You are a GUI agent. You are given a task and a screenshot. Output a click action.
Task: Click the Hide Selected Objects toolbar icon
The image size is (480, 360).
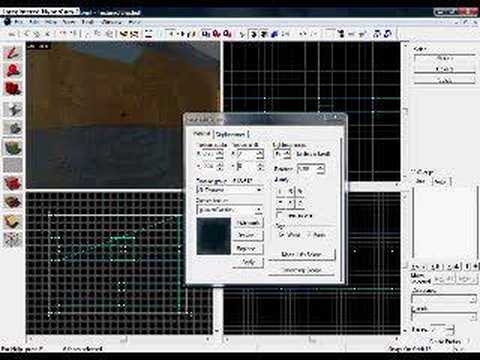point(206,34)
